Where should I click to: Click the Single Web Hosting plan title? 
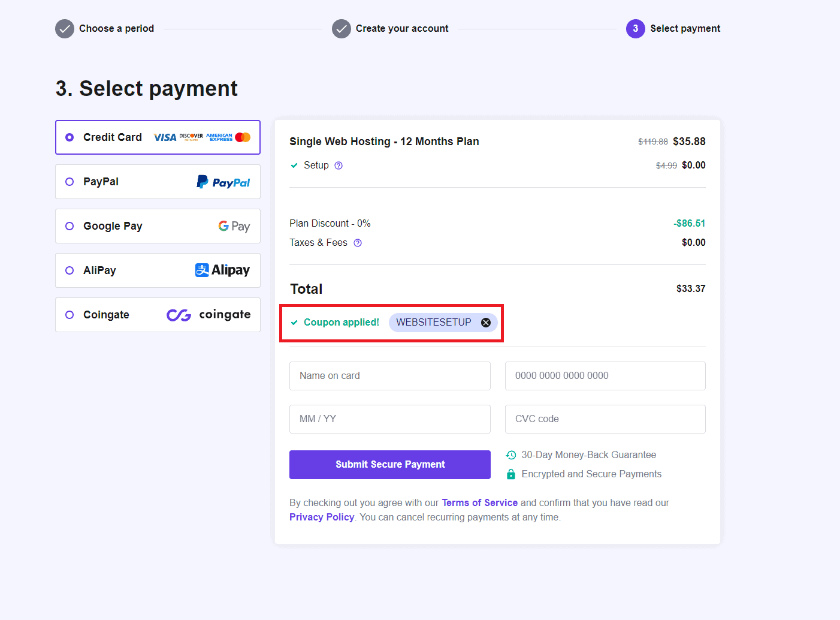click(x=384, y=142)
